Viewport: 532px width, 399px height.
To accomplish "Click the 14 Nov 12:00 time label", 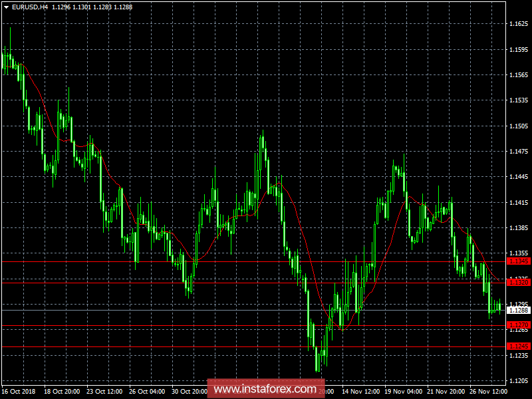I will pos(360,391).
